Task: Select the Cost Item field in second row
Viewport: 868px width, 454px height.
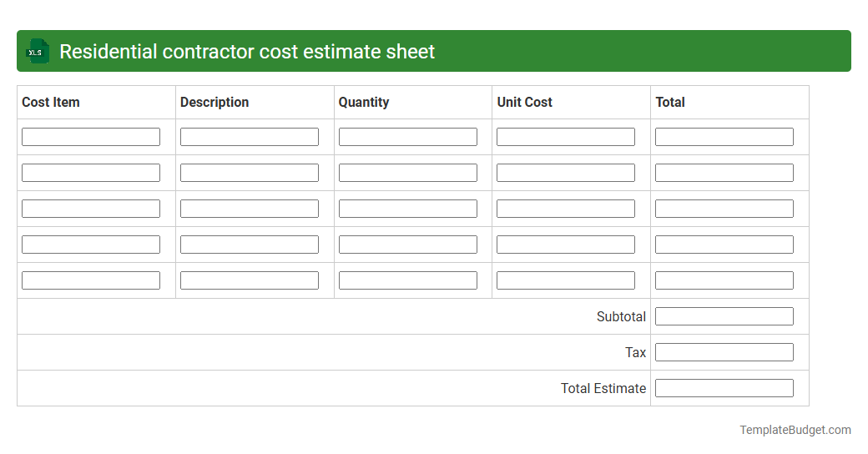Action: tap(91, 173)
